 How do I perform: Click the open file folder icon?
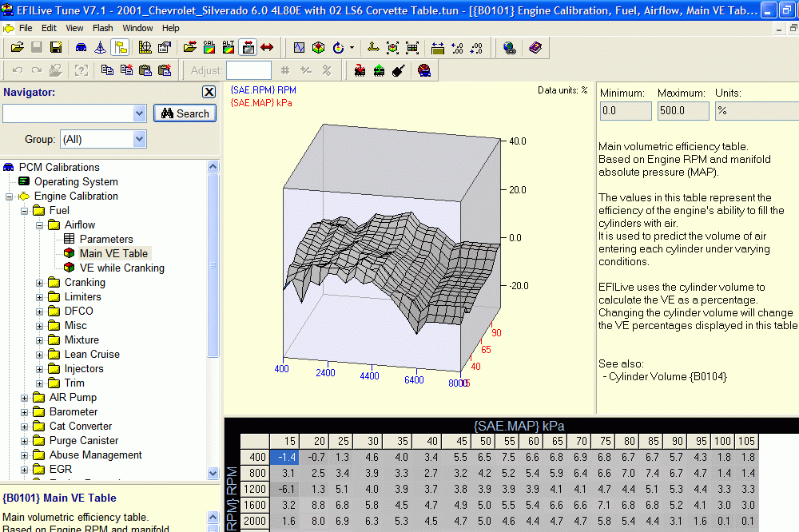coord(16,48)
